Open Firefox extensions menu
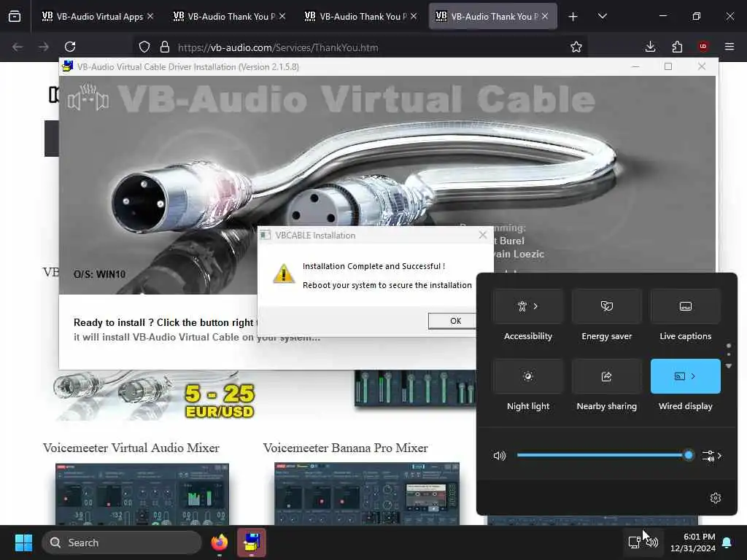Image resolution: width=747 pixels, height=560 pixels. (677, 47)
